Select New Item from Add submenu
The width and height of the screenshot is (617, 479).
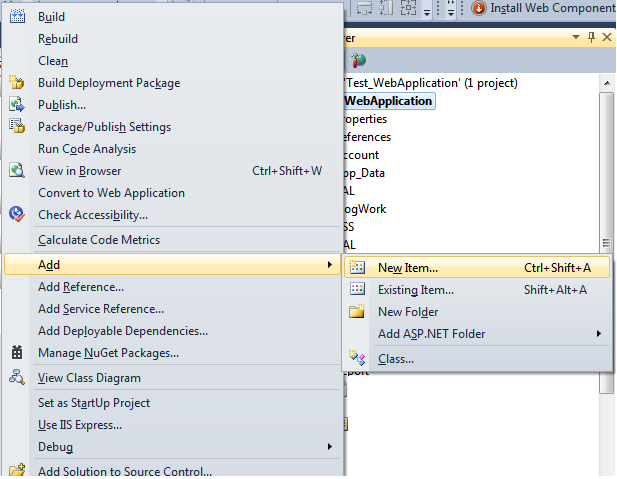tap(408, 268)
